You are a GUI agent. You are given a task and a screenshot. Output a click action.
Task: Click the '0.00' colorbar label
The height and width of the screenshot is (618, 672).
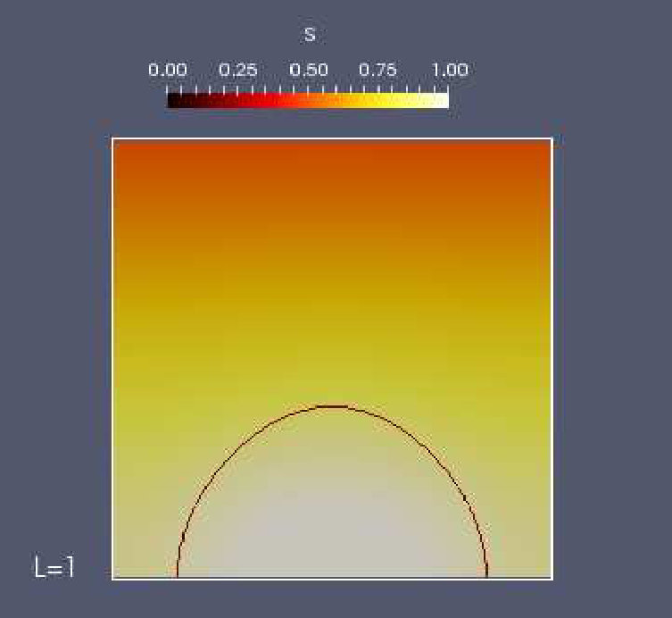tap(168, 70)
